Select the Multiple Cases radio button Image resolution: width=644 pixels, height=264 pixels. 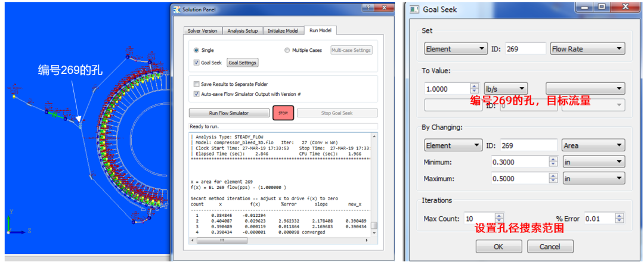(x=287, y=50)
